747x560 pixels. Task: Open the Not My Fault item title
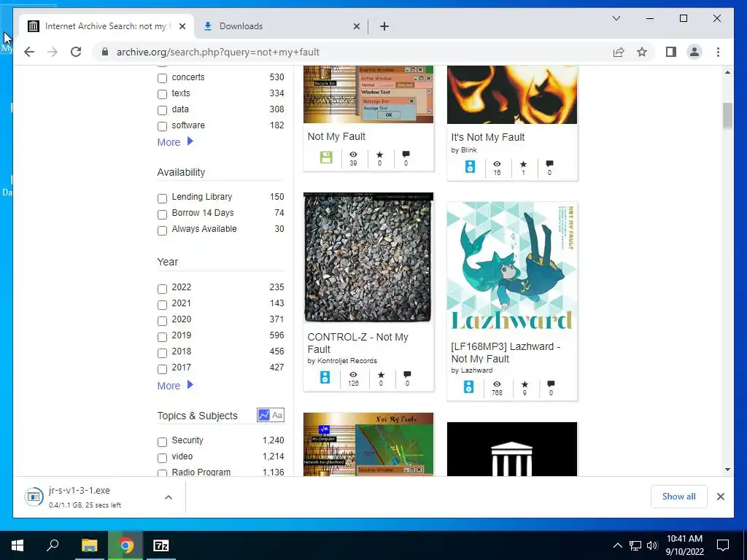336,136
